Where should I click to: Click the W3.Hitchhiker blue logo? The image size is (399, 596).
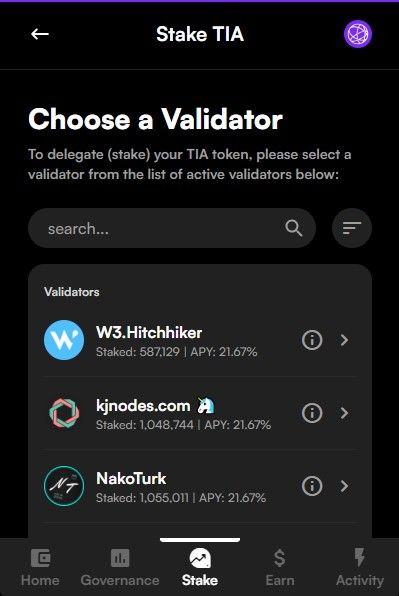point(64,340)
